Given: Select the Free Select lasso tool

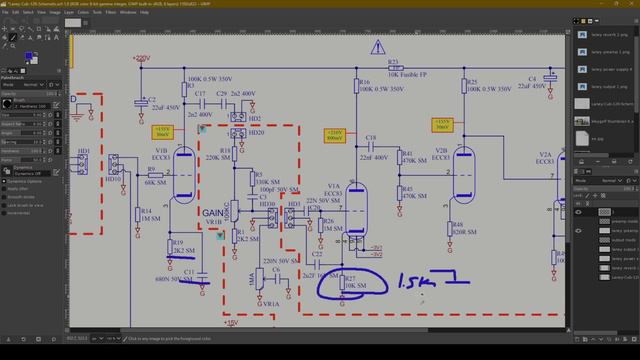Looking at the screenshot, I should [21, 29].
